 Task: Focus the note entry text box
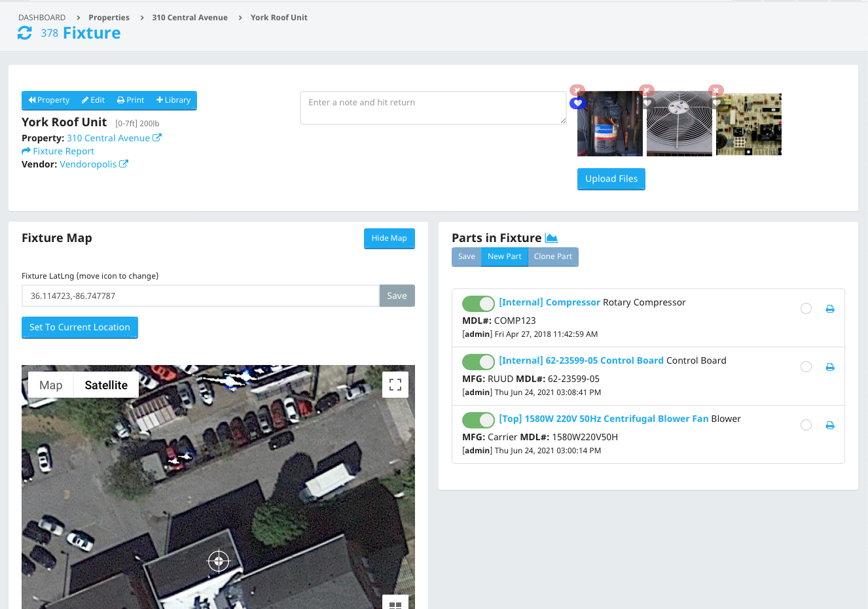433,108
